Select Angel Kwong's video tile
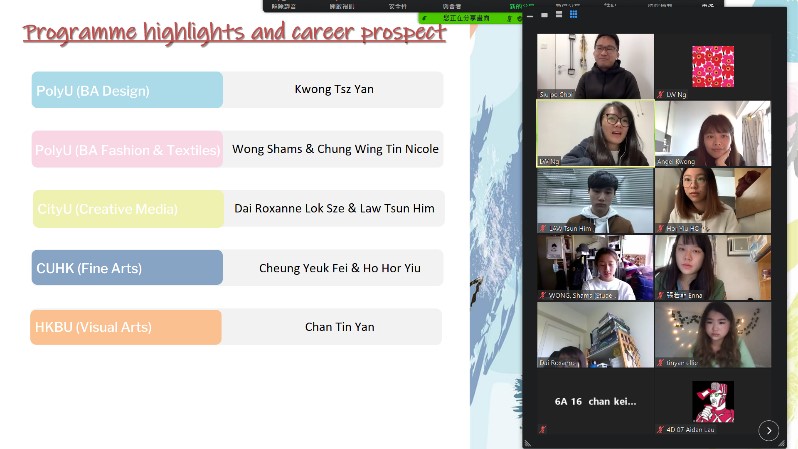 [x=712, y=133]
